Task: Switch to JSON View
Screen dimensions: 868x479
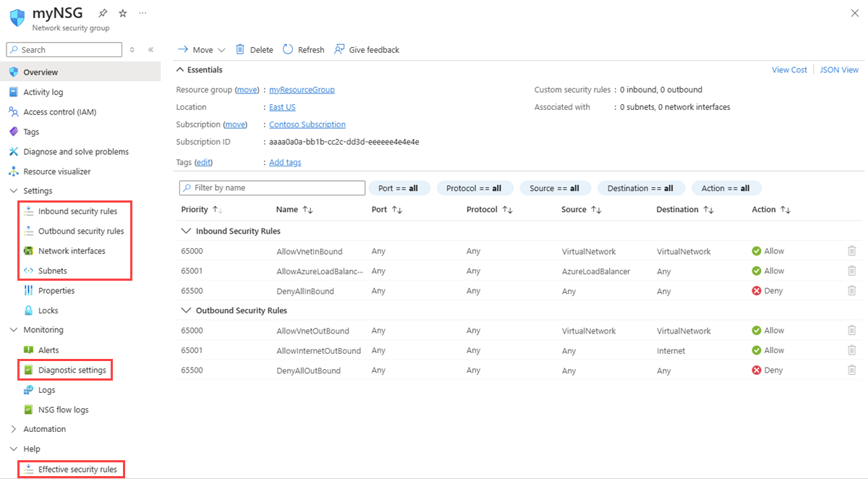Action: [x=838, y=69]
